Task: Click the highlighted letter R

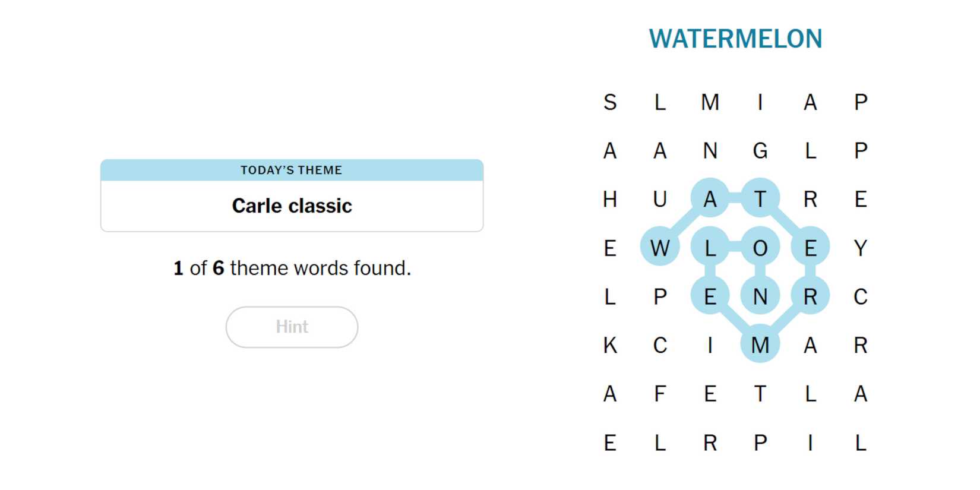Action: [810, 296]
